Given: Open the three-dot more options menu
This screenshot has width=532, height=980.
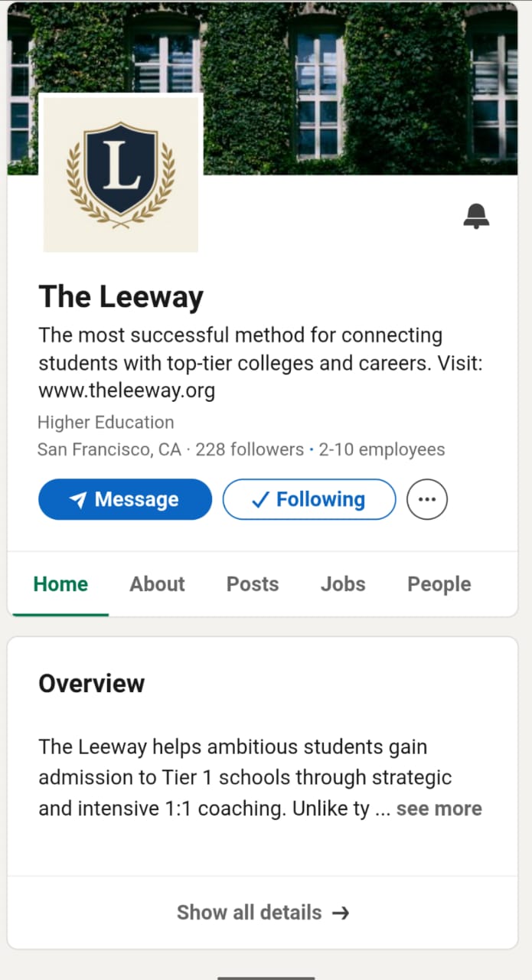Looking at the screenshot, I should point(427,499).
